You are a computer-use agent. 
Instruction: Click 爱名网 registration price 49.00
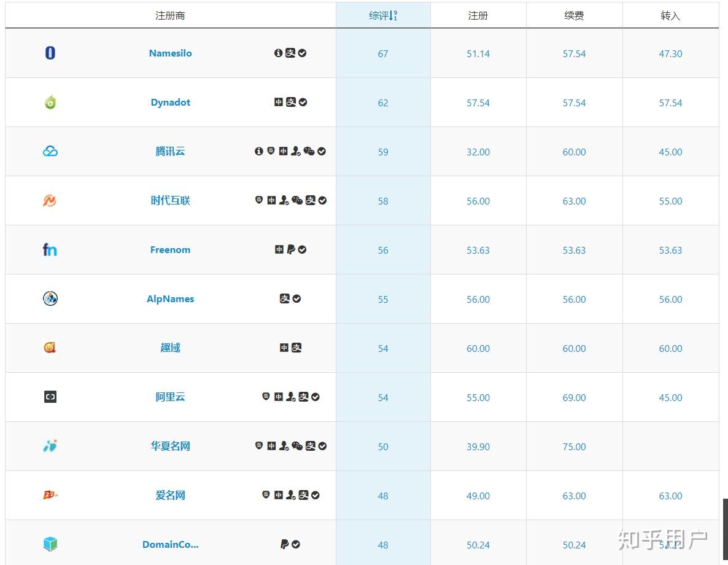478,496
